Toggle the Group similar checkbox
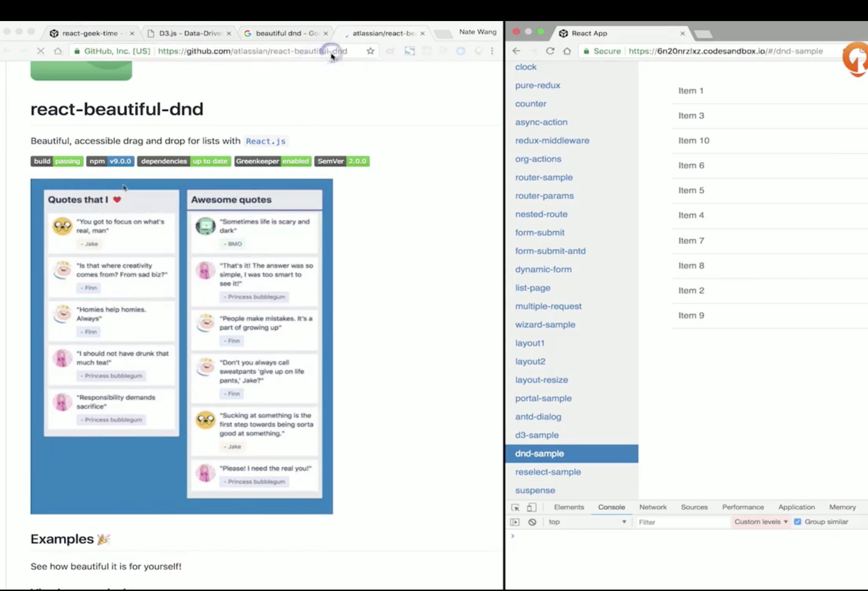Viewport: 868px width, 591px height. [x=797, y=522]
